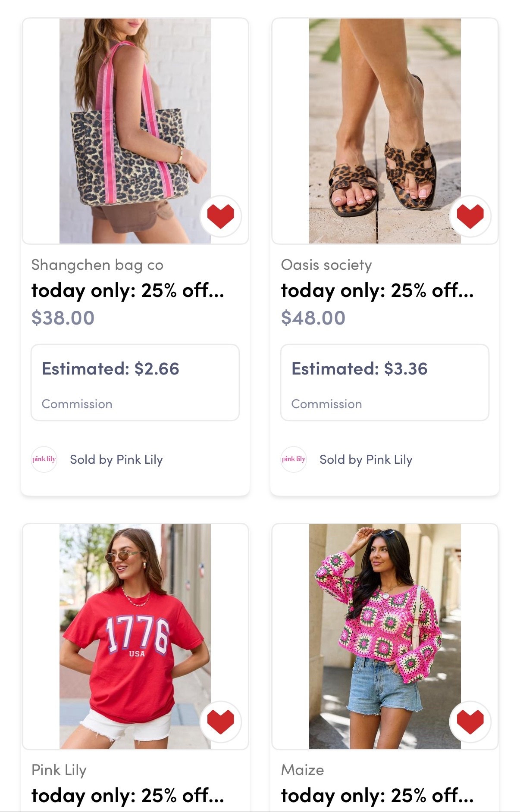520x812 pixels.
Task: View Estimated $3.36 commission box
Action: [385, 382]
